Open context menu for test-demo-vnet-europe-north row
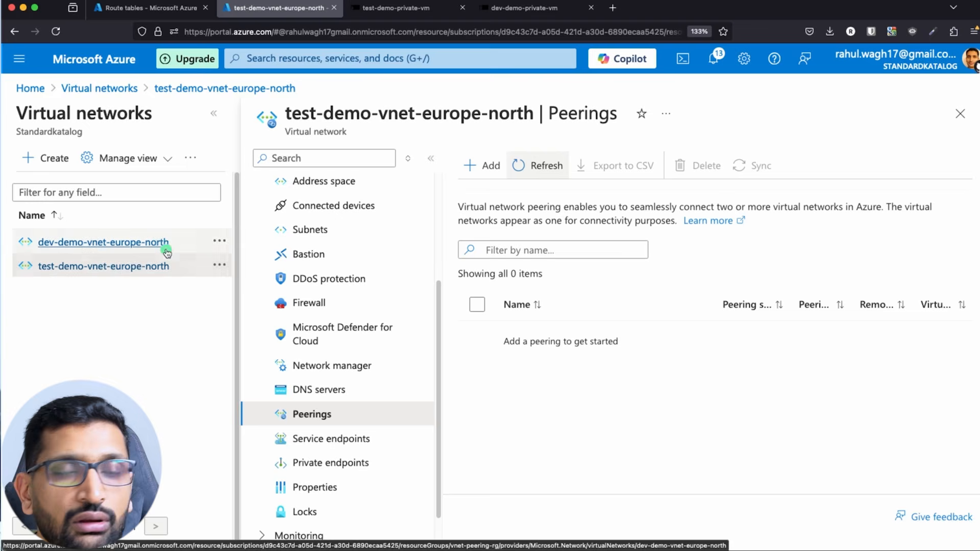Screen dimensions: 980x551 [x=219, y=264]
